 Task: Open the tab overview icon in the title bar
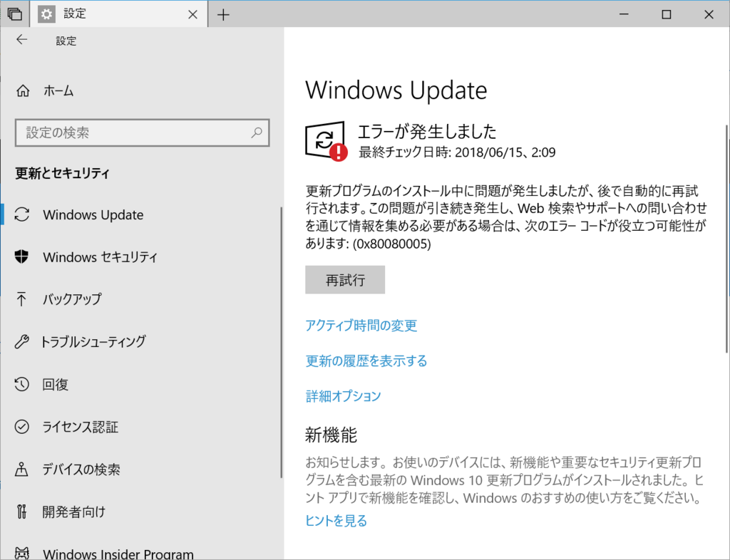[15, 14]
